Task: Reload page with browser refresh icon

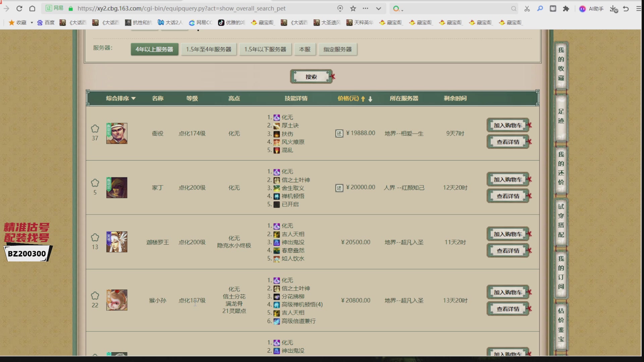Action: pos(19,9)
